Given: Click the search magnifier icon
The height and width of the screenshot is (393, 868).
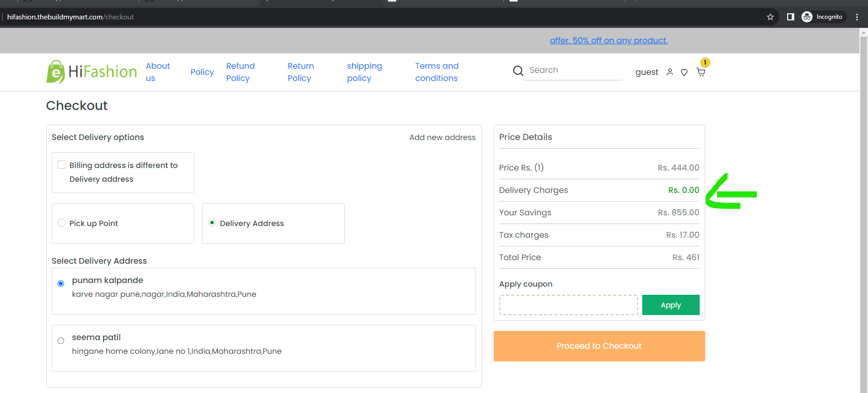Looking at the screenshot, I should [518, 71].
